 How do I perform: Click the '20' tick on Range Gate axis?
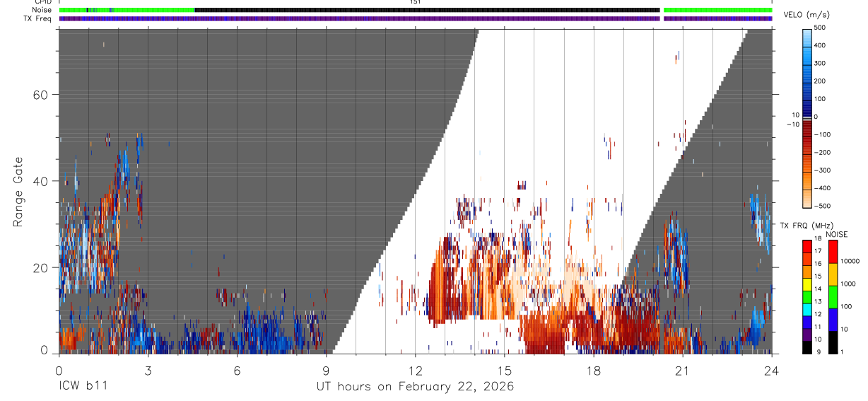(39, 267)
